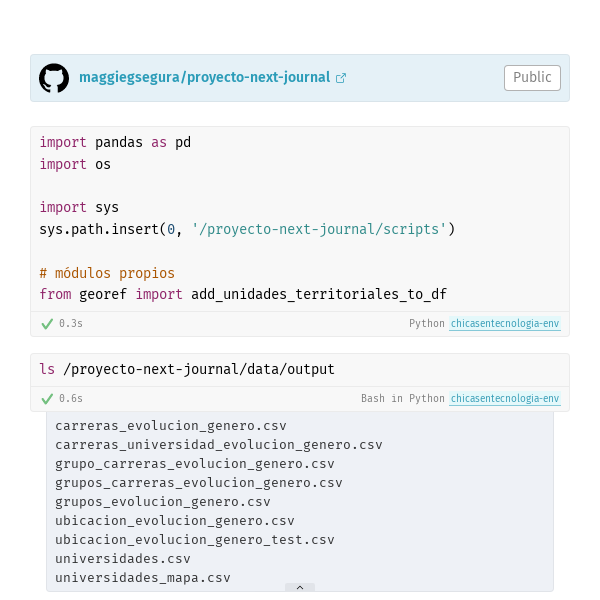
Task: Open chicasentecnologia-env link in Bash cell footer
Action: 505,399
